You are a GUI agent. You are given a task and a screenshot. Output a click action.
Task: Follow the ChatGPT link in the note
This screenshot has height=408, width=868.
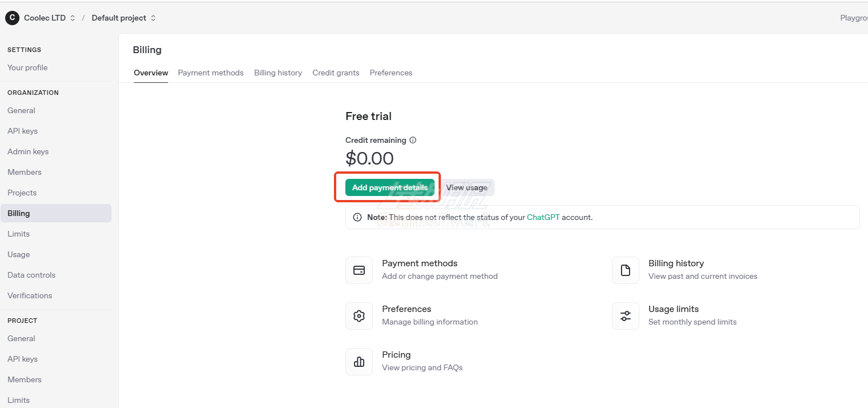click(543, 217)
